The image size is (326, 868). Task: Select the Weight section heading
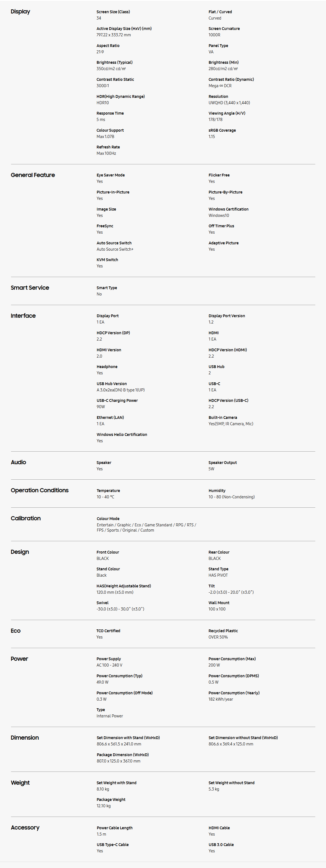coord(20,783)
